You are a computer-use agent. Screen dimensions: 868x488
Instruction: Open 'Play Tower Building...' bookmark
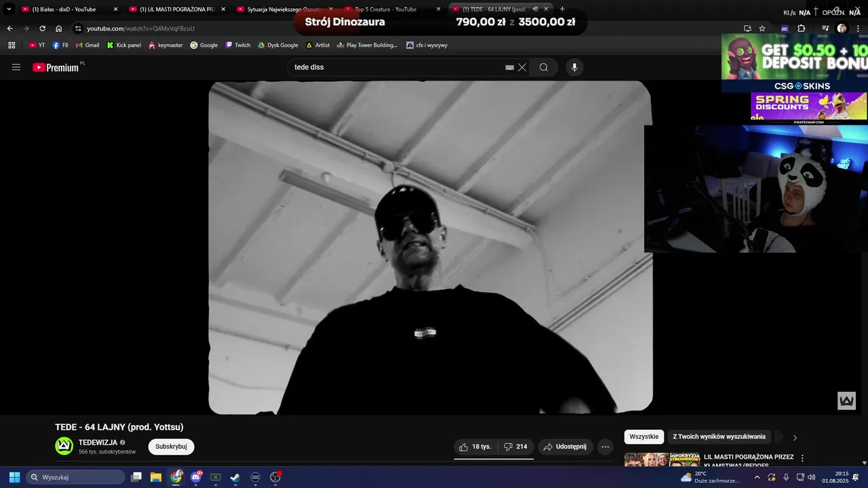[x=367, y=45]
